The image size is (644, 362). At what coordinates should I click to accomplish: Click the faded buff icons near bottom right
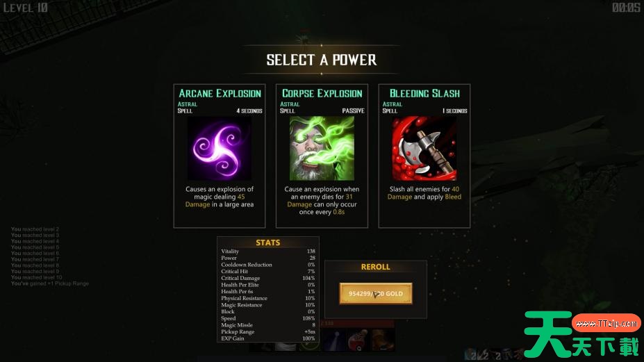(494, 354)
